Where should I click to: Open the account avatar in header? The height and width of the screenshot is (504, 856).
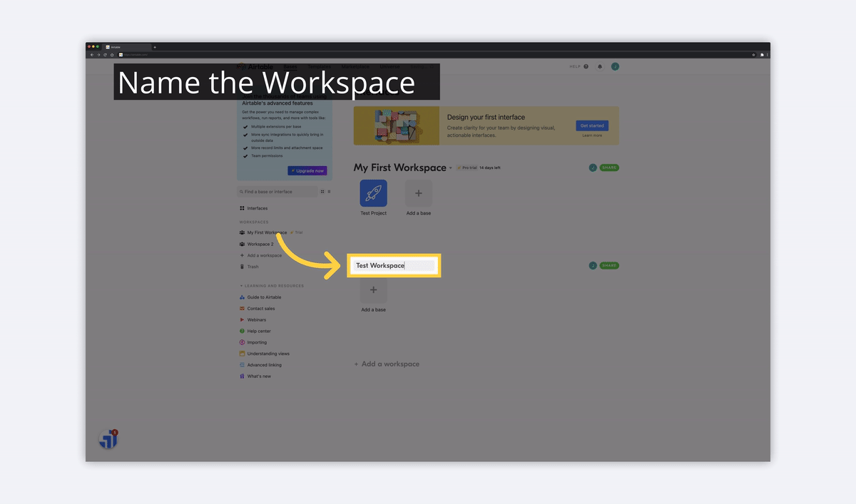point(615,66)
